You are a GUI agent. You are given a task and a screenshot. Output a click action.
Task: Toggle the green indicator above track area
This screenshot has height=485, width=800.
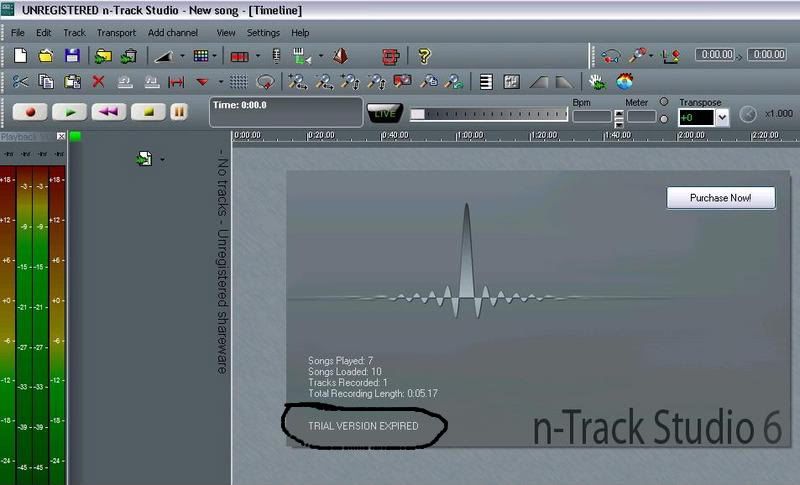click(x=75, y=136)
